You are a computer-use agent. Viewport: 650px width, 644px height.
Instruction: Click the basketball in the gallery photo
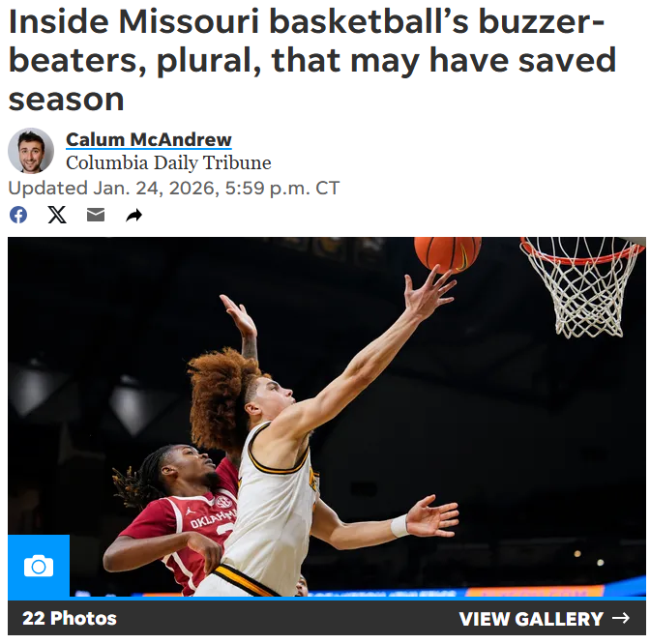click(448, 253)
